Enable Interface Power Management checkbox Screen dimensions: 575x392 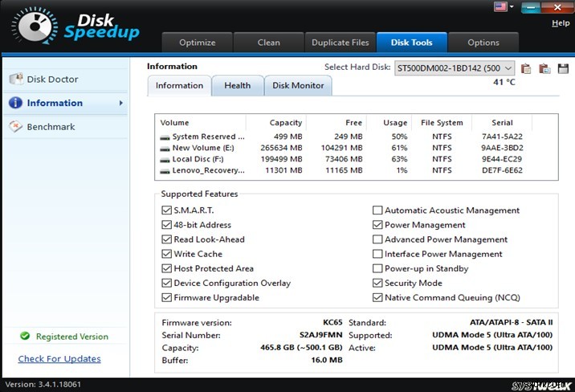(x=377, y=254)
